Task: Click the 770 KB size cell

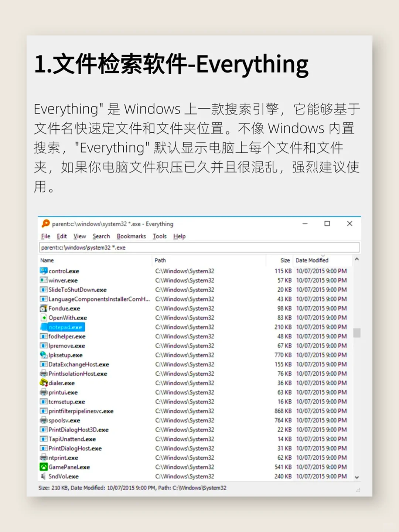Action: [x=283, y=355]
